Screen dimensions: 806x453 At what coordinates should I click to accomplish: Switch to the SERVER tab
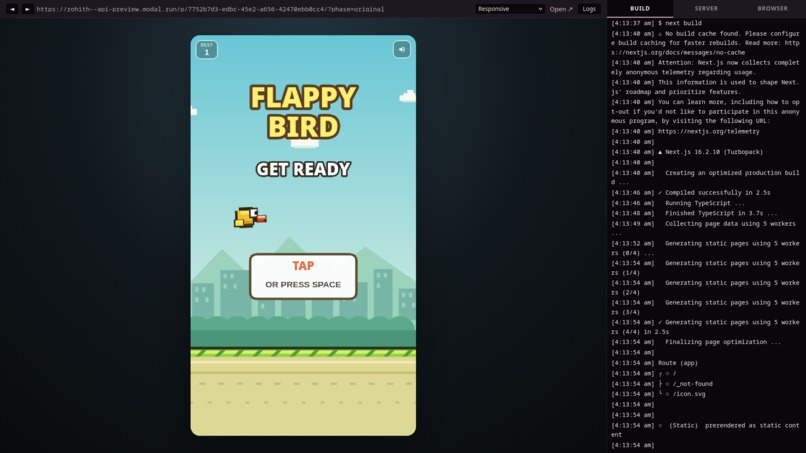tap(706, 8)
